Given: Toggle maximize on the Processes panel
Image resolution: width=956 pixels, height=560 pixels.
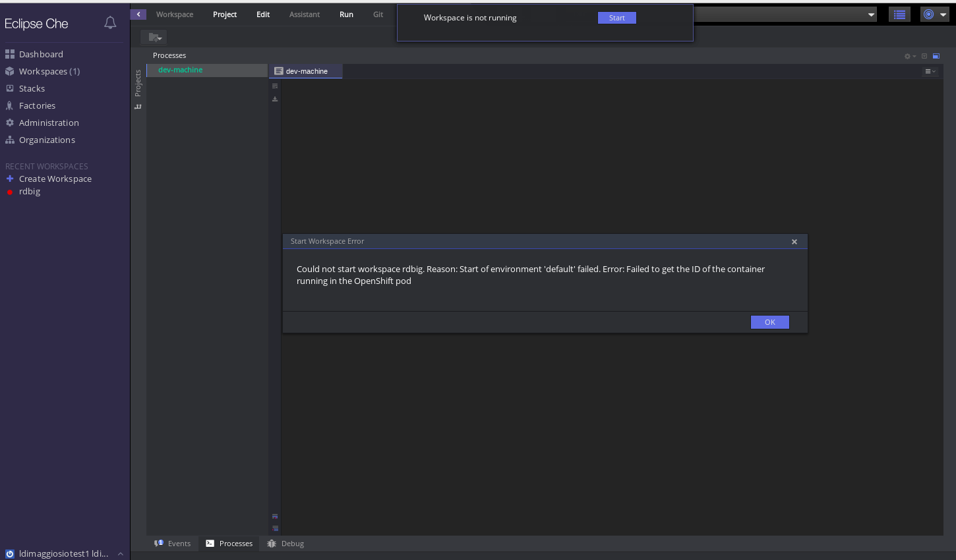Looking at the screenshot, I should coord(936,56).
